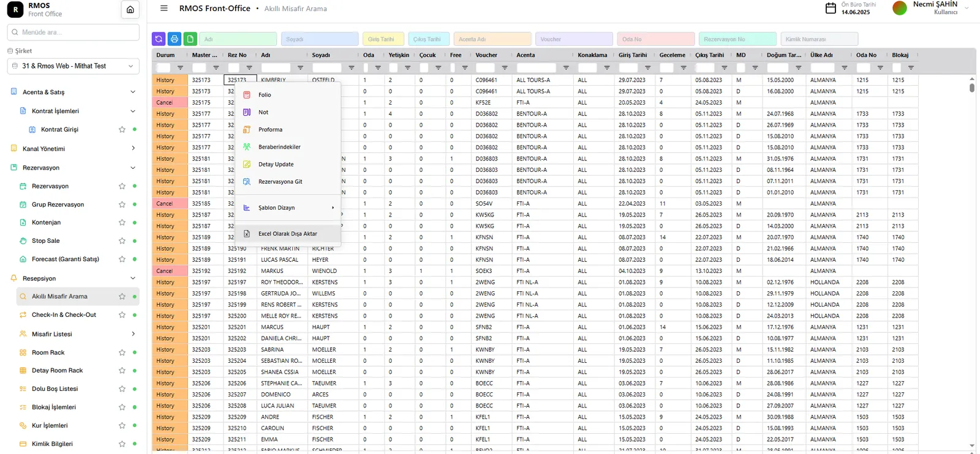Go to the home dashboard via house icon
980x454 pixels.
click(x=130, y=10)
